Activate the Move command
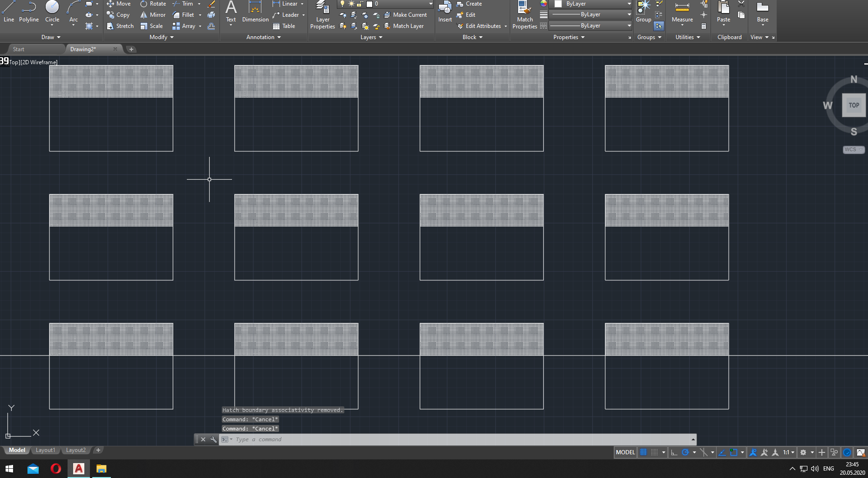The image size is (868, 478). click(x=119, y=3)
